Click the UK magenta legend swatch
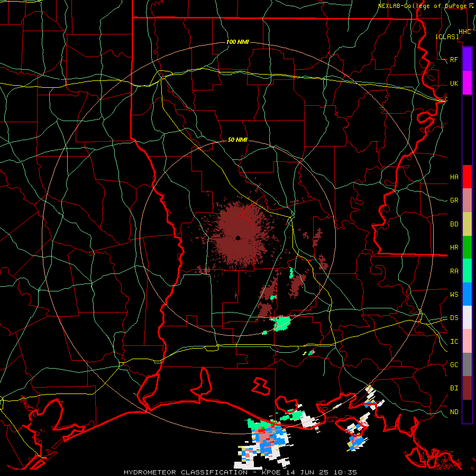This screenshot has width=476, height=476. point(467,83)
